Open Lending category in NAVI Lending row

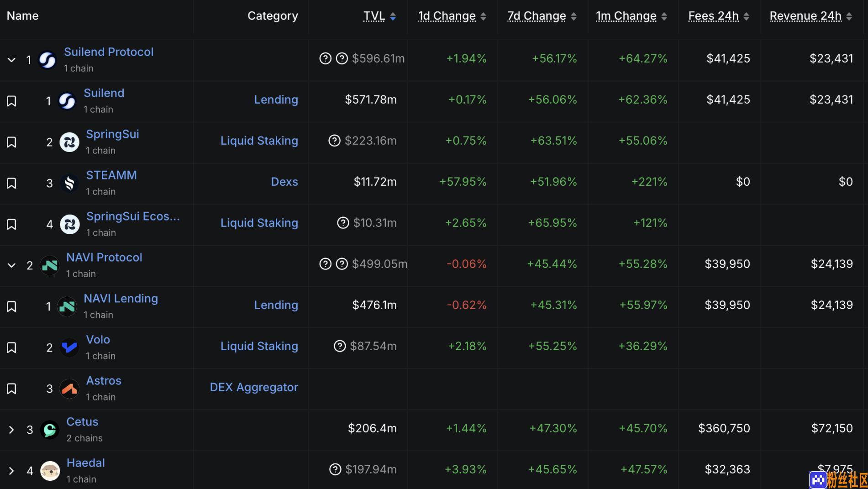tap(276, 305)
